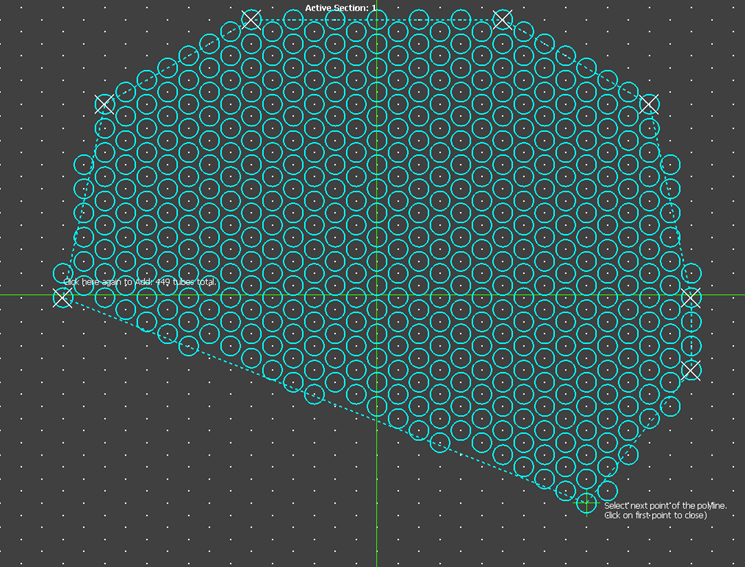This screenshot has height=567, width=745.
Task: Click the top-left X vertex marker on the upper edge
Action: click(251, 19)
